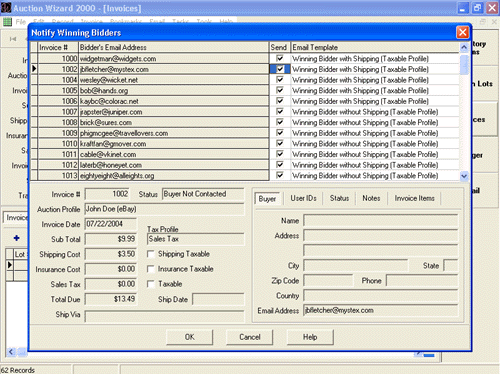Click the scrollbar thumb of bidder list

point(464,64)
